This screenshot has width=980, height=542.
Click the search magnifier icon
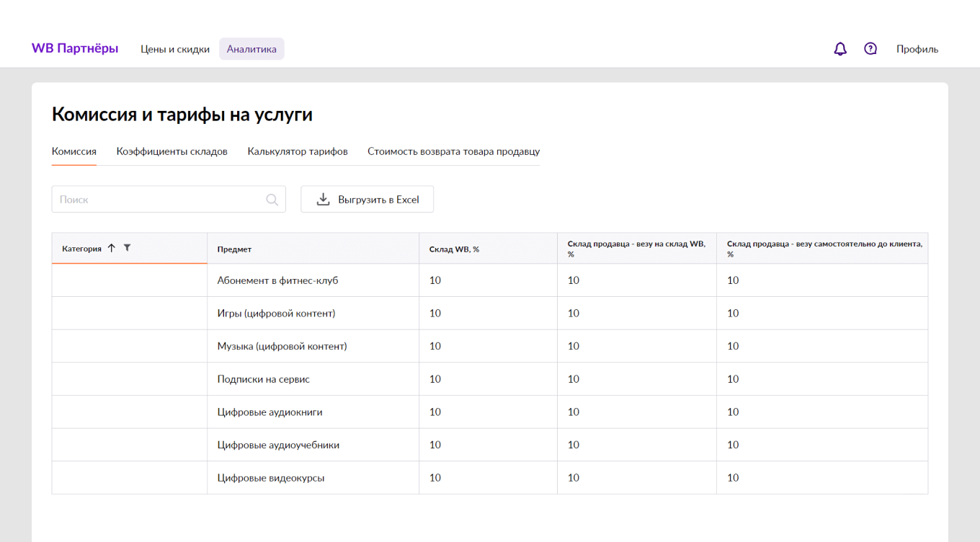[x=272, y=199]
